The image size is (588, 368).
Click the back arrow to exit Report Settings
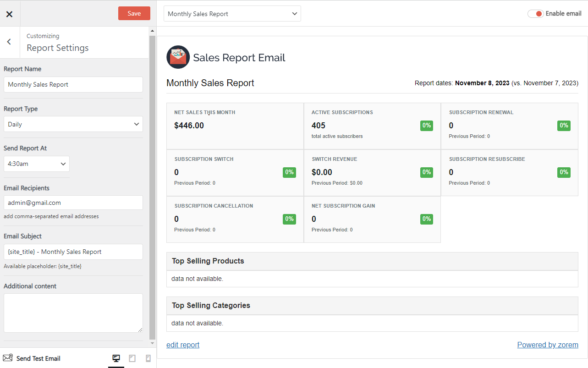(9, 42)
